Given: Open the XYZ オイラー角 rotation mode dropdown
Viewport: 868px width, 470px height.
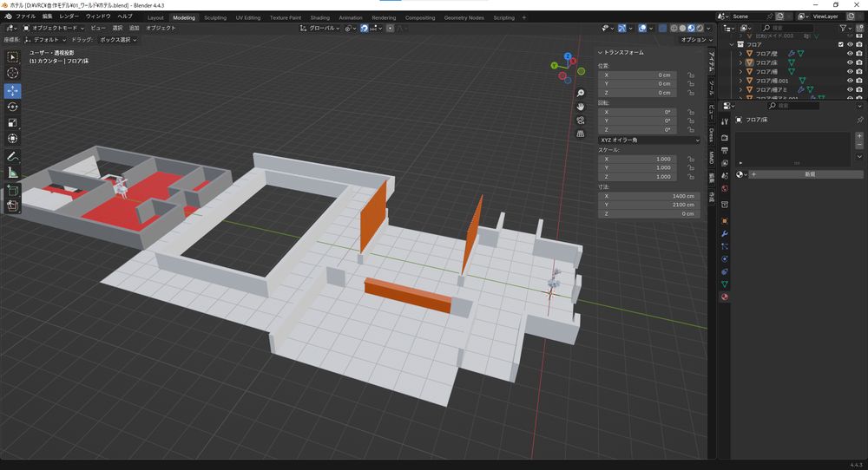Looking at the screenshot, I should point(649,140).
